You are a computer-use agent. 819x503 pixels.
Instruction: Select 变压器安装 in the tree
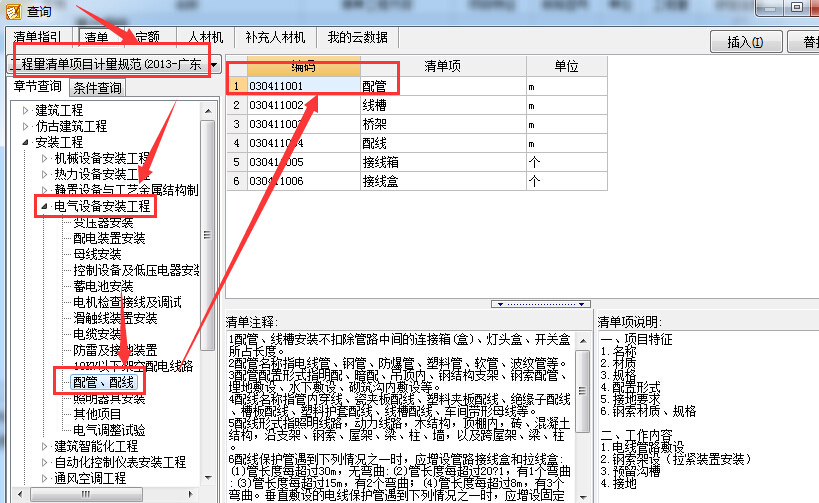coord(103,223)
